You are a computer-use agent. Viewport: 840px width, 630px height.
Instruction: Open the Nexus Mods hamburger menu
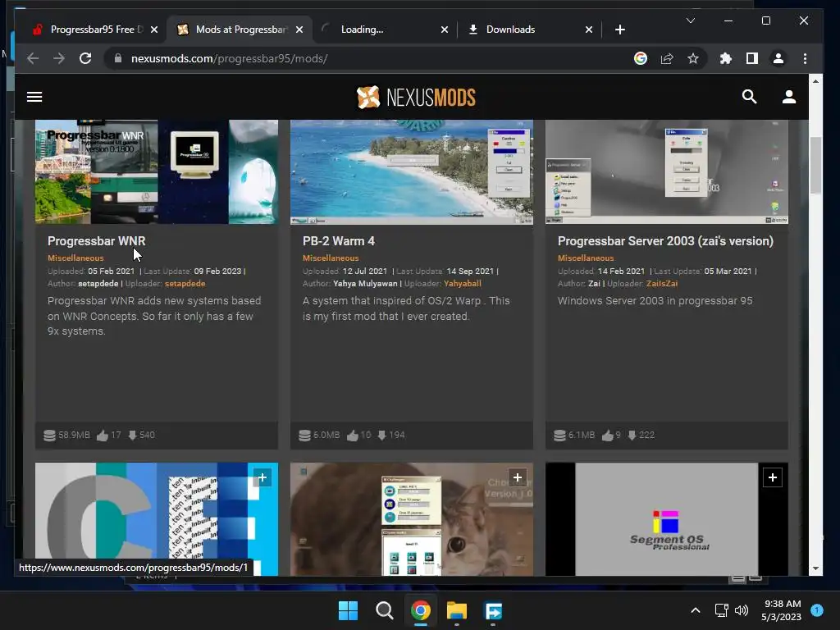(34, 97)
